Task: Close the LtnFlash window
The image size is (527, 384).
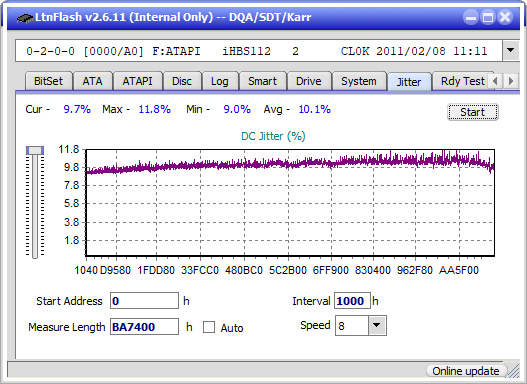Action: point(505,17)
